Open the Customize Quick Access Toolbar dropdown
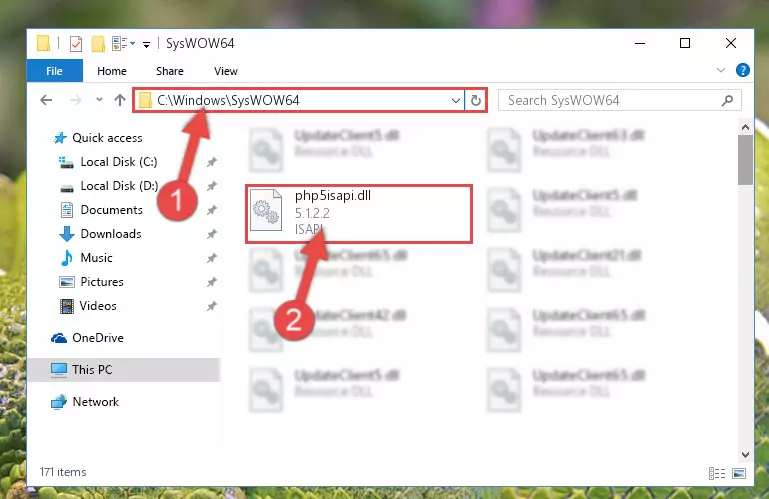The image size is (769, 499). pos(146,45)
